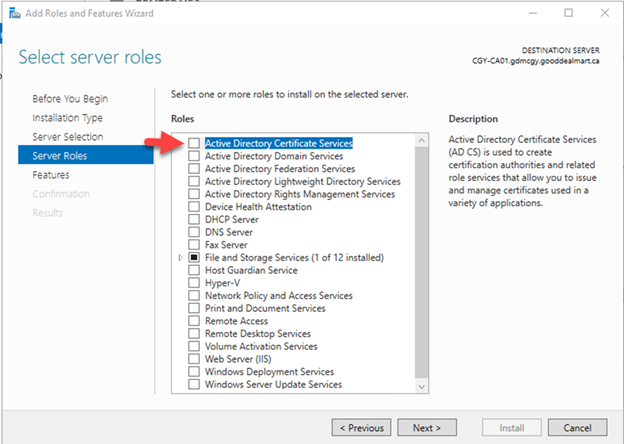Check the Active Directory Certificate Services box

[194, 143]
